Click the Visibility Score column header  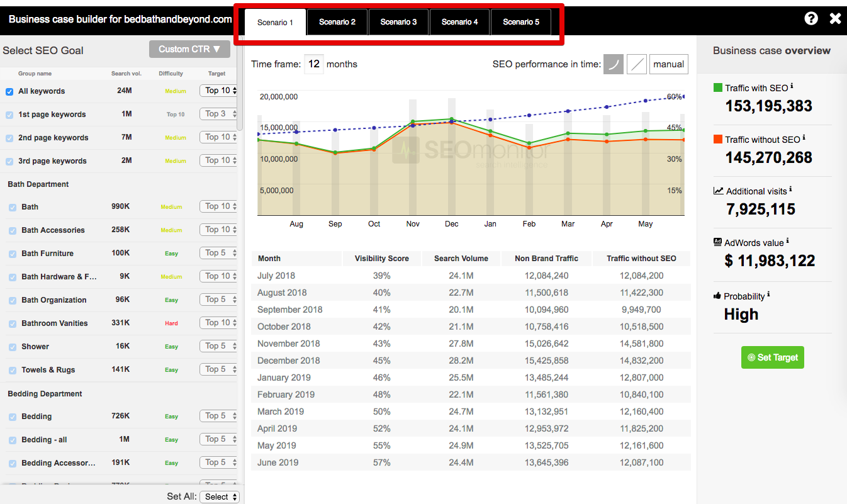tap(381, 259)
